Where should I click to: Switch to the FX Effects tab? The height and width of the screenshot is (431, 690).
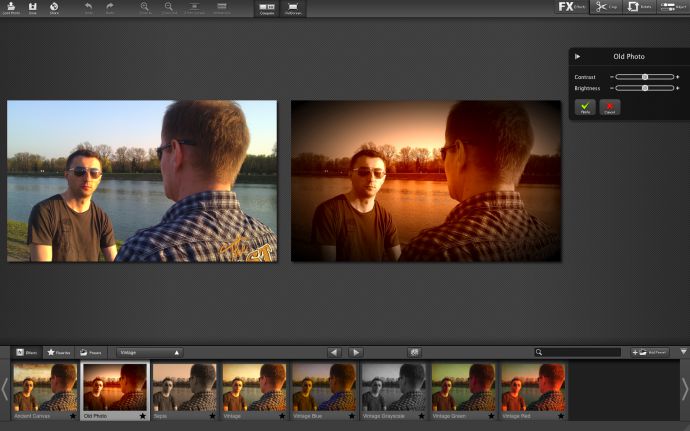pyautogui.click(x=571, y=7)
